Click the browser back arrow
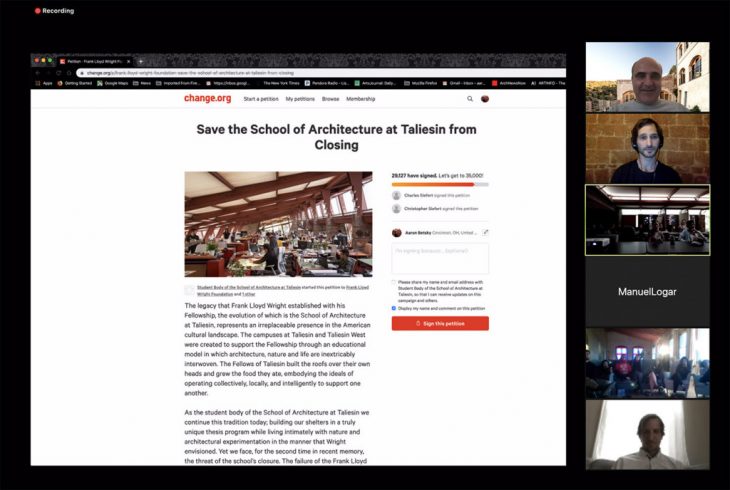Viewport: 730px width, 490px height. coord(39,73)
